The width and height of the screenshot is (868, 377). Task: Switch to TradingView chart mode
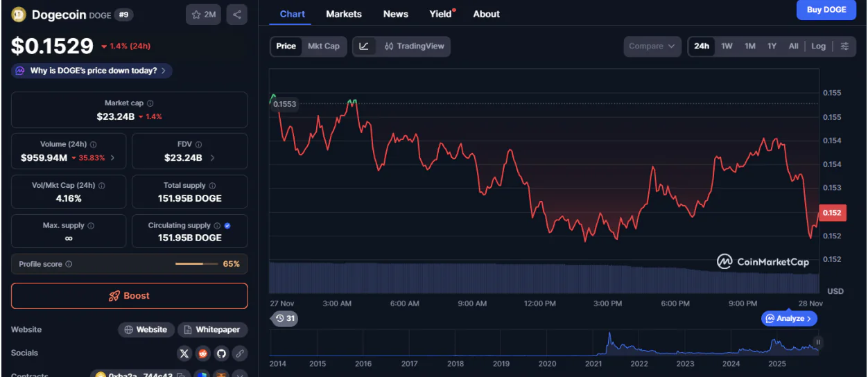[414, 46]
